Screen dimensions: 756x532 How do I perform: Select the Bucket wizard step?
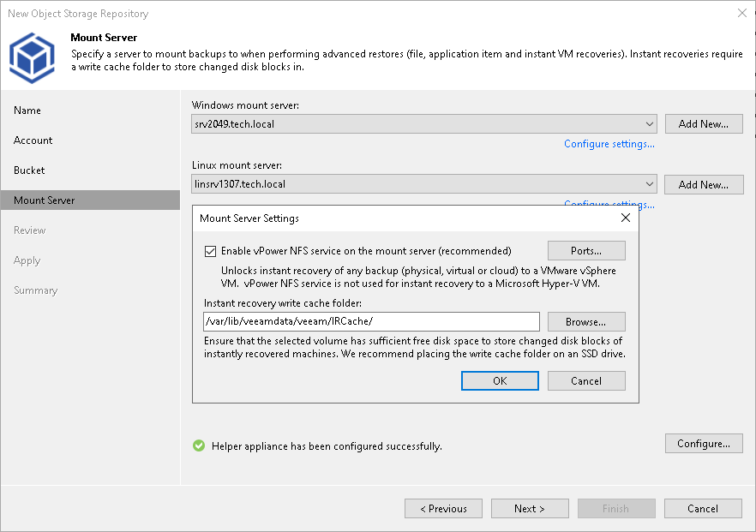click(29, 170)
